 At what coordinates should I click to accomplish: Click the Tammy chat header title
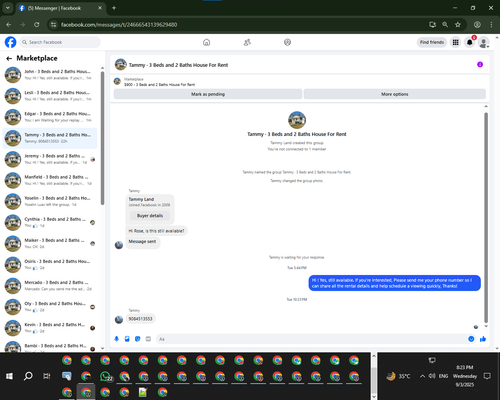178,65
